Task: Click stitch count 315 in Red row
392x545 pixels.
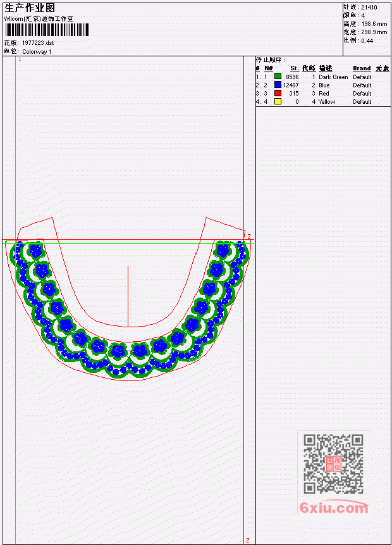Action: 294,94
